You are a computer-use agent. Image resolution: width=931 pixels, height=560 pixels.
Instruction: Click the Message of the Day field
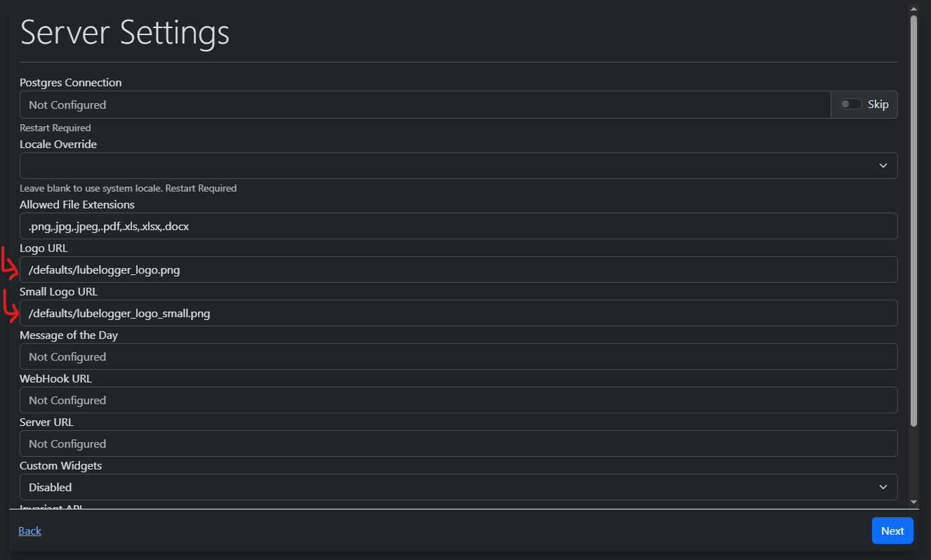pos(458,356)
